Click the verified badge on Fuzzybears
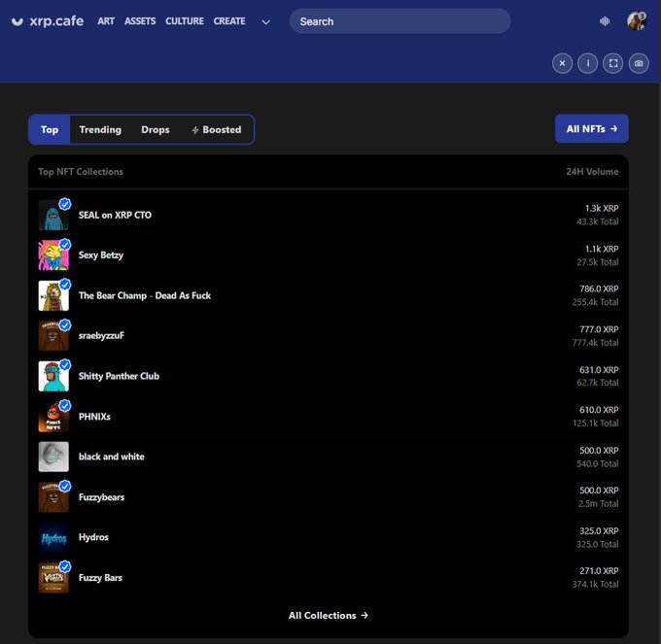 (x=65, y=487)
